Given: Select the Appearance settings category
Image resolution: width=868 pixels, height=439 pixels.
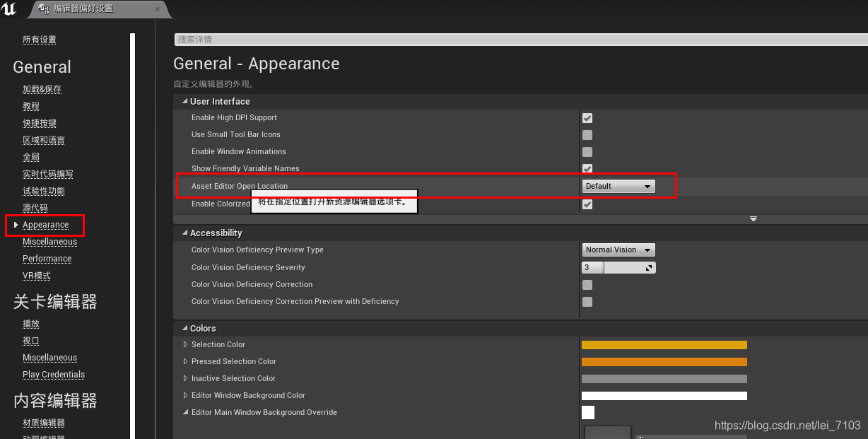Looking at the screenshot, I should (45, 225).
